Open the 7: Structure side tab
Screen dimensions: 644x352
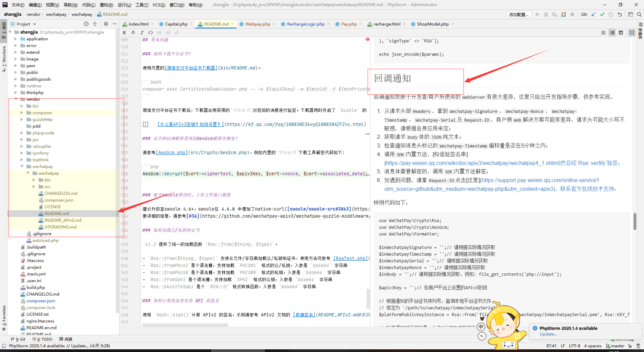click(x=4, y=58)
